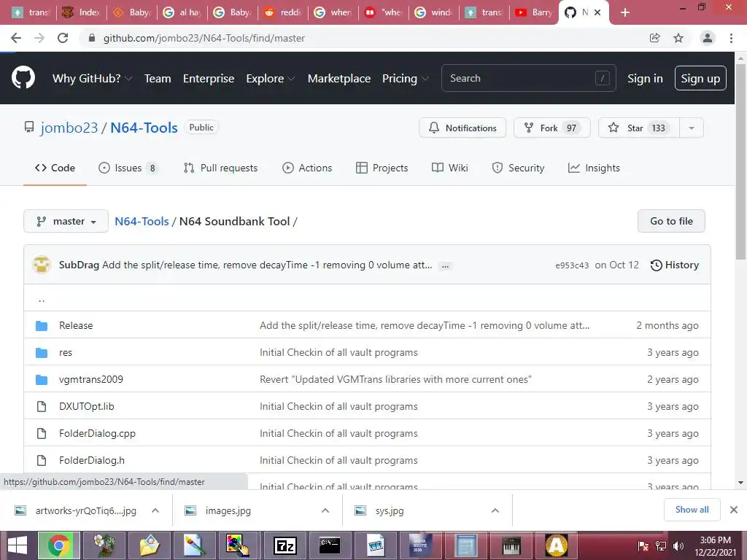Click Show all downloads button
Image resolution: width=747 pixels, height=560 pixels.
point(692,510)
